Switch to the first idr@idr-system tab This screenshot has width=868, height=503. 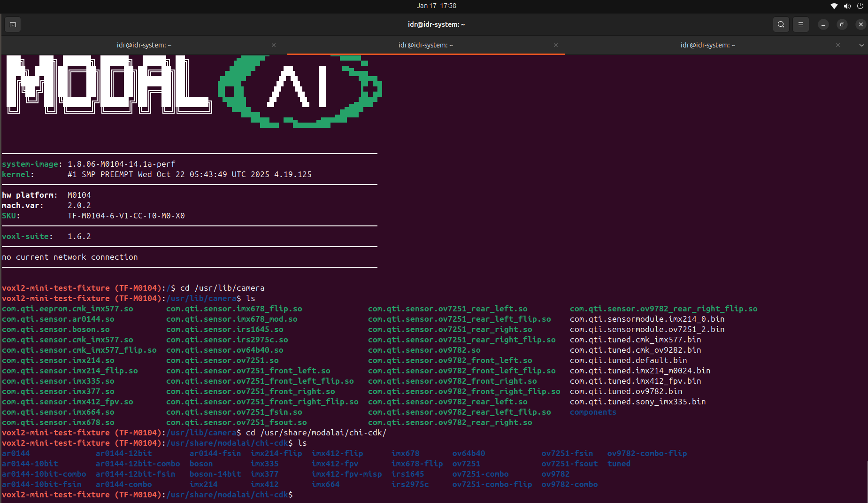coord(144,45)
